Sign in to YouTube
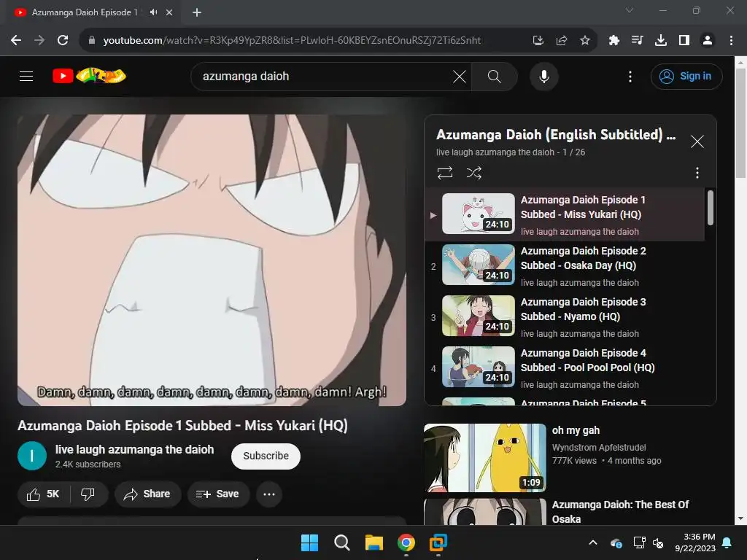747x560 pixels. [x=686, y=76]
